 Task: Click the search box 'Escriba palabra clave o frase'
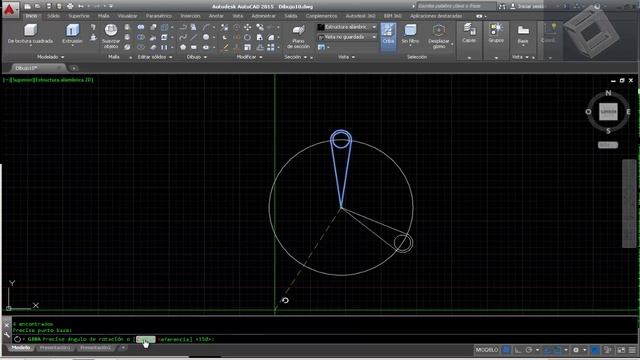coord(457,6)
